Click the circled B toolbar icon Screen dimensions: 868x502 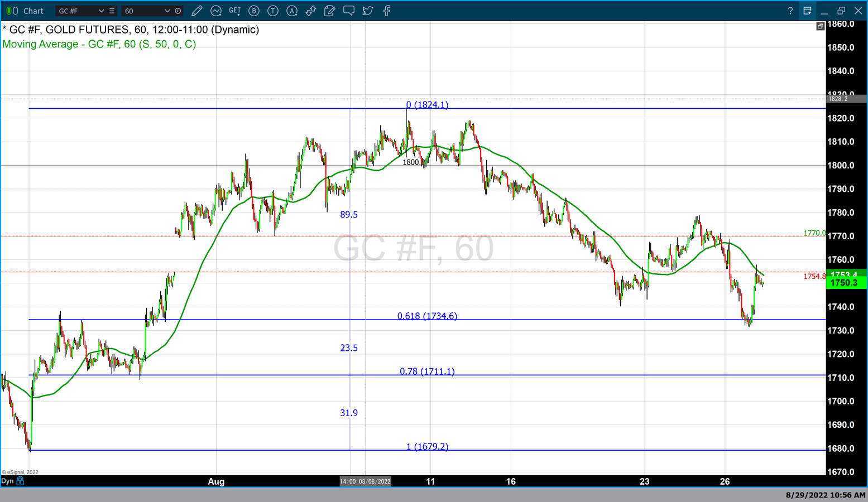click(x=254, y=11)
